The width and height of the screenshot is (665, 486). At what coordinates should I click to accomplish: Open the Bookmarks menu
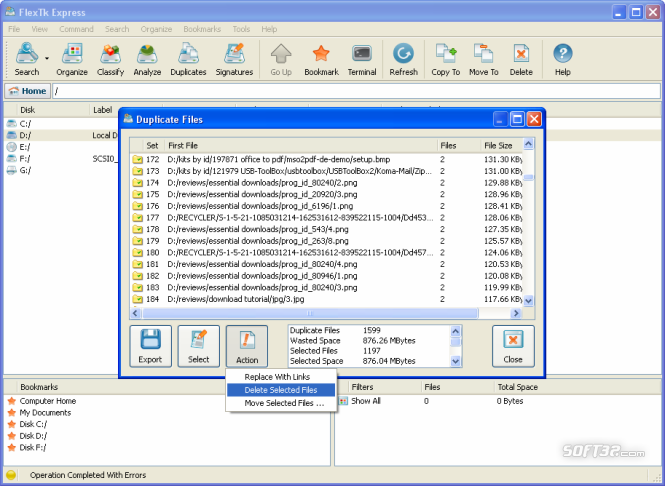202,29
